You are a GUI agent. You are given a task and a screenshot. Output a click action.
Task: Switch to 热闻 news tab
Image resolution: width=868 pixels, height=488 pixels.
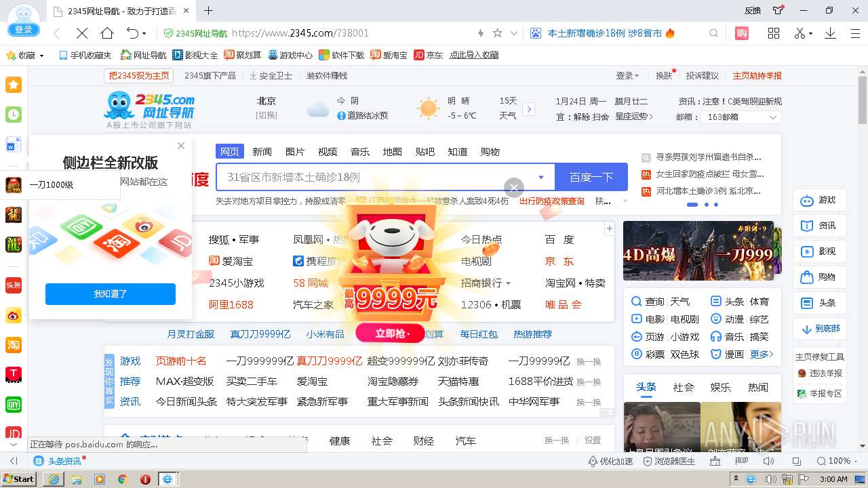click(757, 387)
